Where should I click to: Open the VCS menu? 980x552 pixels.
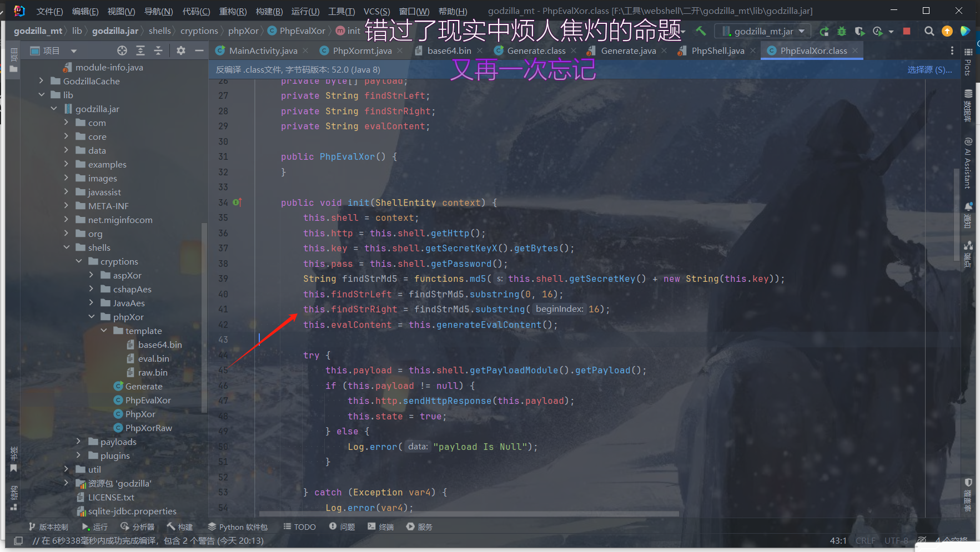(x=376, y=11)
